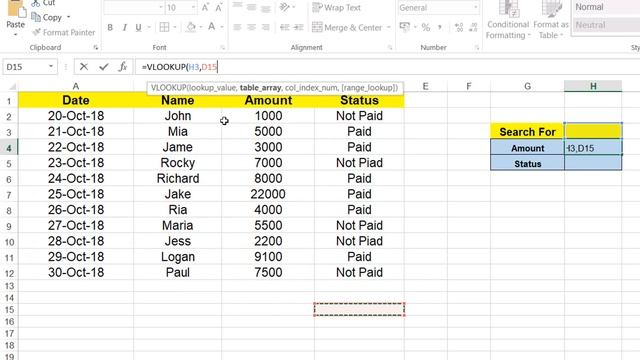Screen dimensions: 640x360
Task: Select the Neutral cell style
Action: tap(607, 25)
